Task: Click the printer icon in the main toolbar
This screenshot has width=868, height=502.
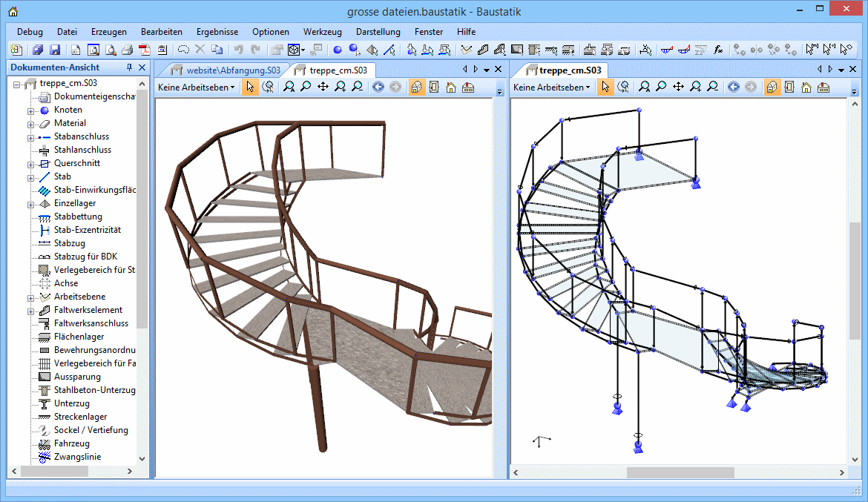Action: pyautogui.click(x=127, y=50)
